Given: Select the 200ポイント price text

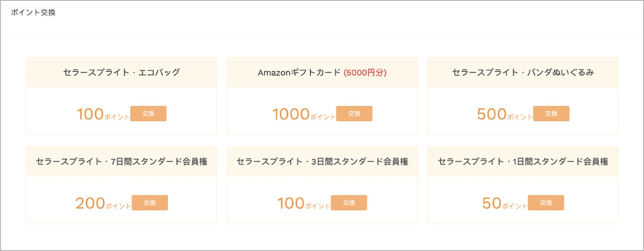Looking at the screenshot, I should (x=103, y=203).
